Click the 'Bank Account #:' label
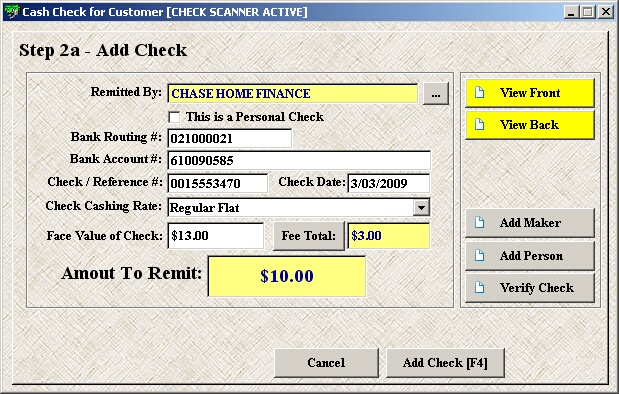The image size is (619, 394). tap(116, 159)
